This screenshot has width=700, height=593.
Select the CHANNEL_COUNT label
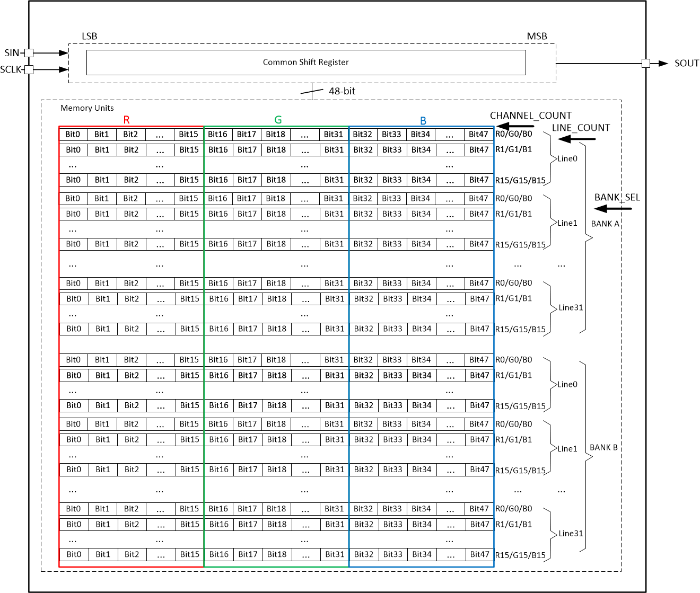[x=531, y=116]
